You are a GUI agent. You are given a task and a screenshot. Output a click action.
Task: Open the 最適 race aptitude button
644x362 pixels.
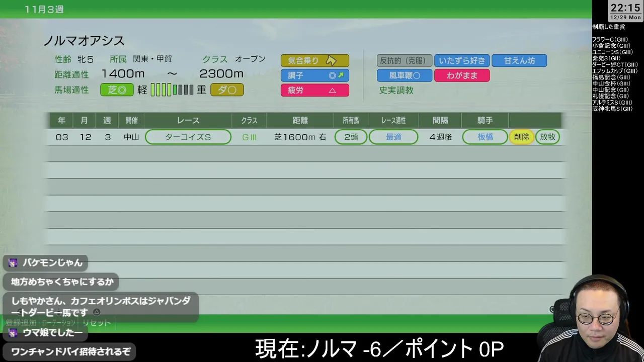point(393,137)
